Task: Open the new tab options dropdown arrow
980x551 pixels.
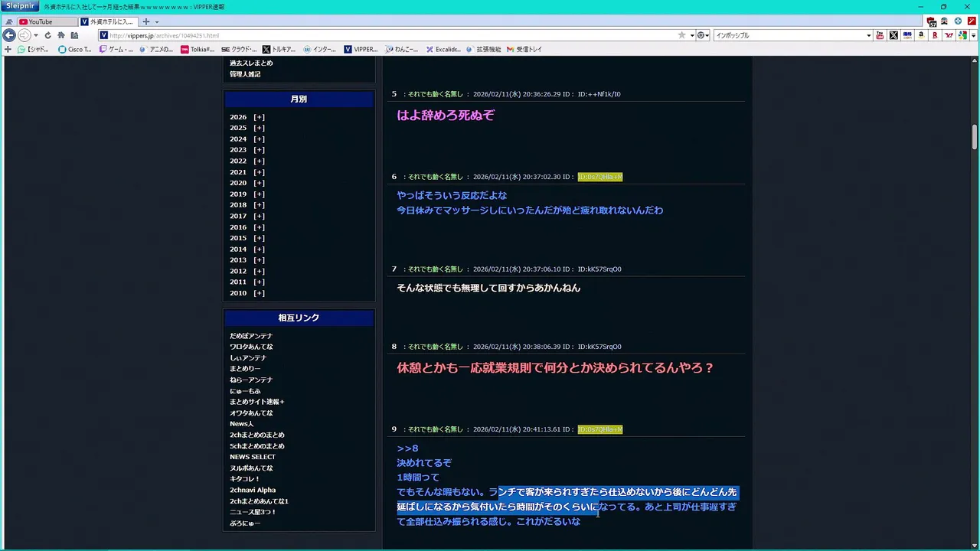Action: [157, 22]
